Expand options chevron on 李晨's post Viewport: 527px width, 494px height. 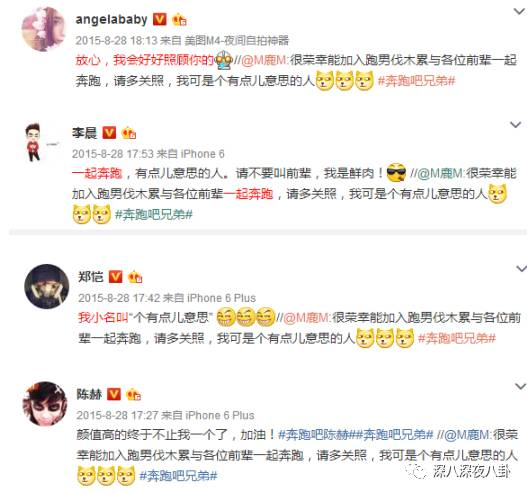coord(516,125)
